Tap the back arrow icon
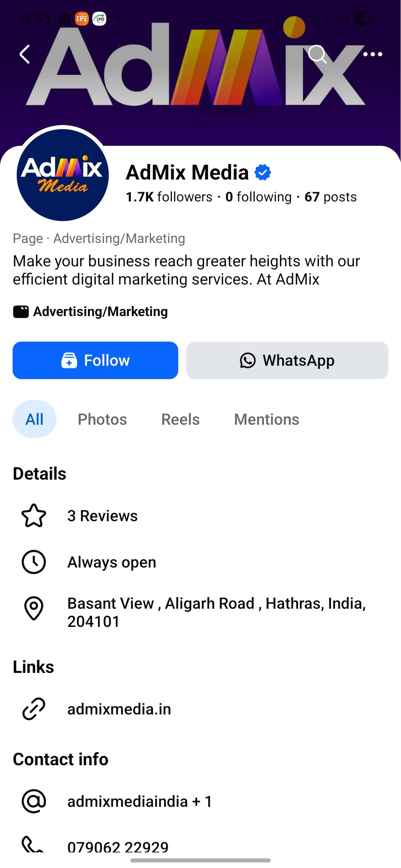This screenshot has height=868, width=401. [x=25, y=55]
